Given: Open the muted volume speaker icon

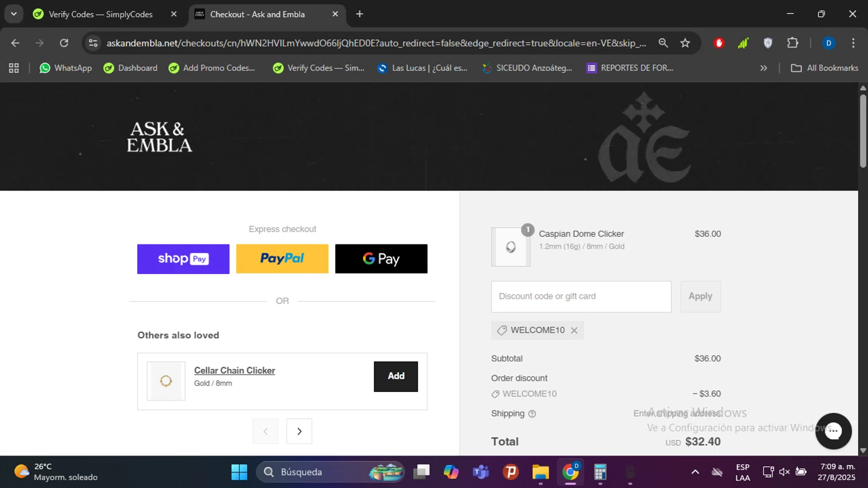Looking at the screenshot, I should 785,472.
